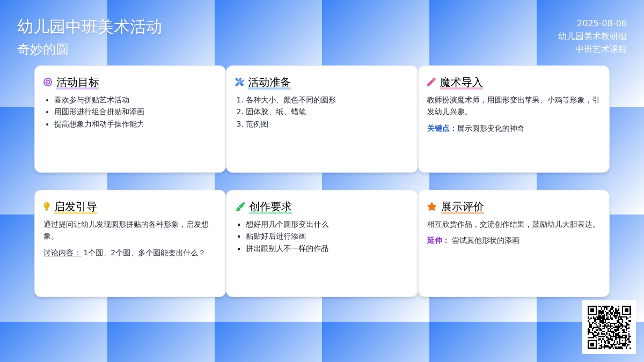Click the text 幼儿园美术教研组
Viewport: 644px width, 362px height.
[x=592, y=36]
